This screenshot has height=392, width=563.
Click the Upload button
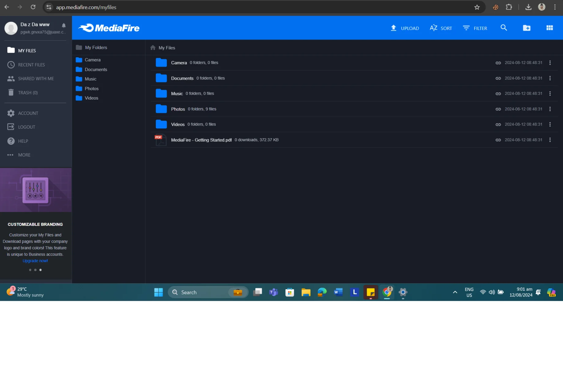click(405, 28)
